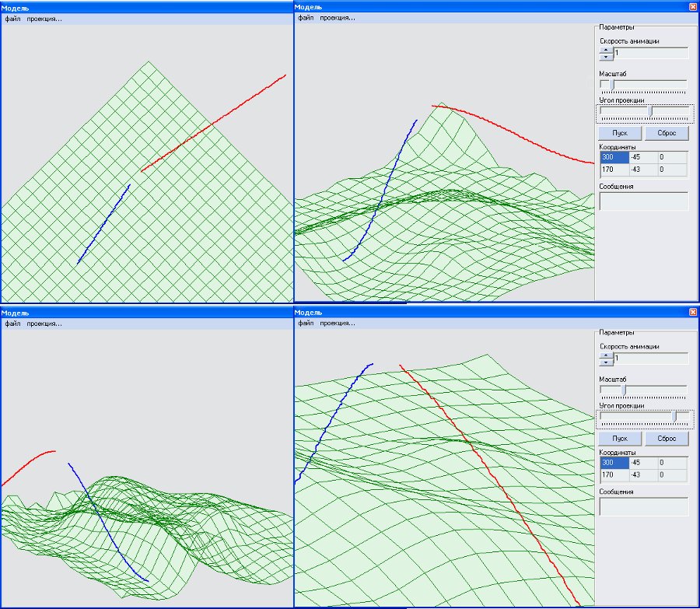Focus the Скорость анимации field in lower-right window
Screen dimensions: 700x609
(x=651, y=359)
